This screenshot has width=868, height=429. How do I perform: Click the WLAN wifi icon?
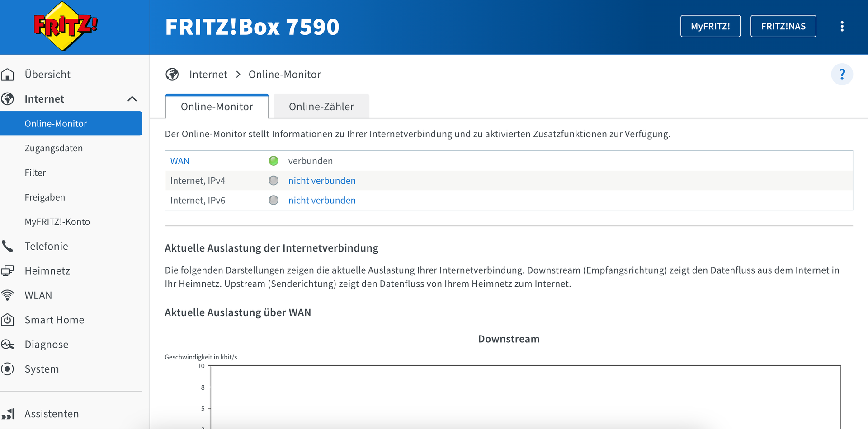click(8, 295)
